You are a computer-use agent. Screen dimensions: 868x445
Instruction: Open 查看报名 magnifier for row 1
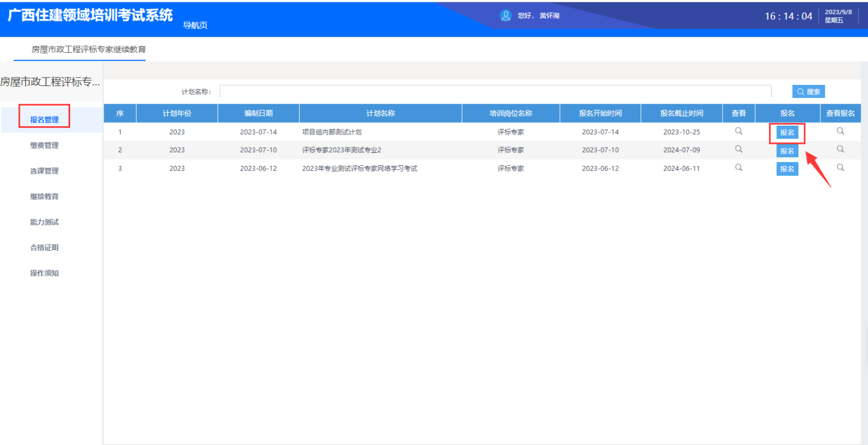coord(840,131)
